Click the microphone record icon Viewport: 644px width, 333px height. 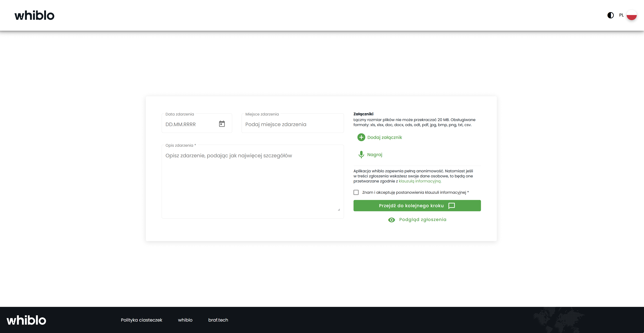pos(361,154)
